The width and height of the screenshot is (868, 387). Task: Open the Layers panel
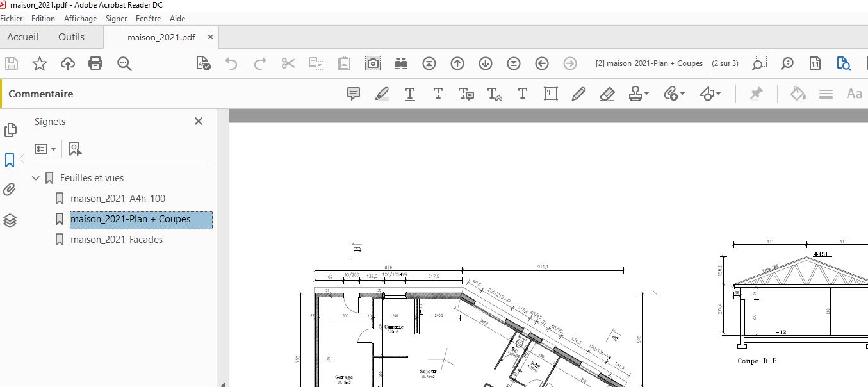pos(10,220)
